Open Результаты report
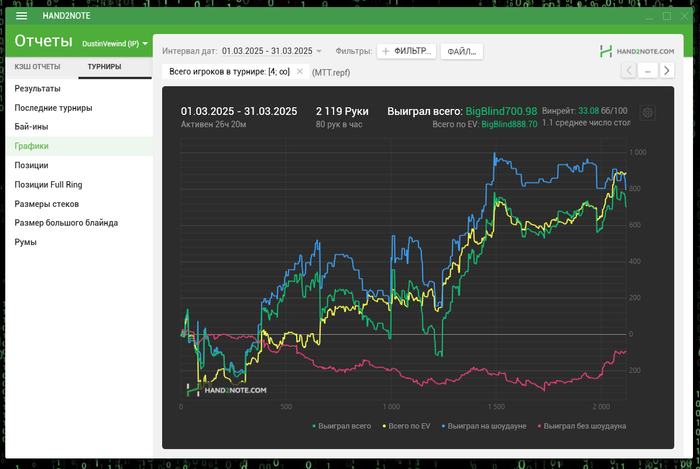Screen dimensions: 700x469 (x=79, y=88)
